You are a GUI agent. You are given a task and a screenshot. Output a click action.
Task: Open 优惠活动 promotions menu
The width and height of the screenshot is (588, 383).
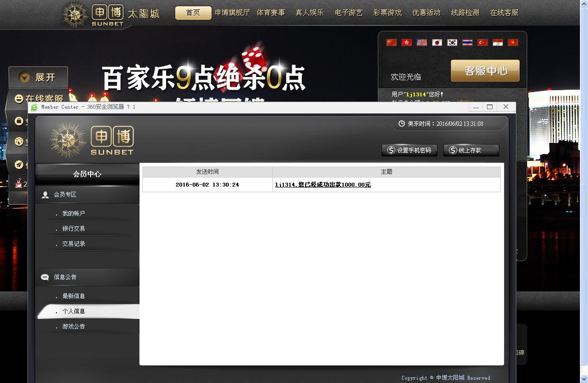(x=426, y=13)
